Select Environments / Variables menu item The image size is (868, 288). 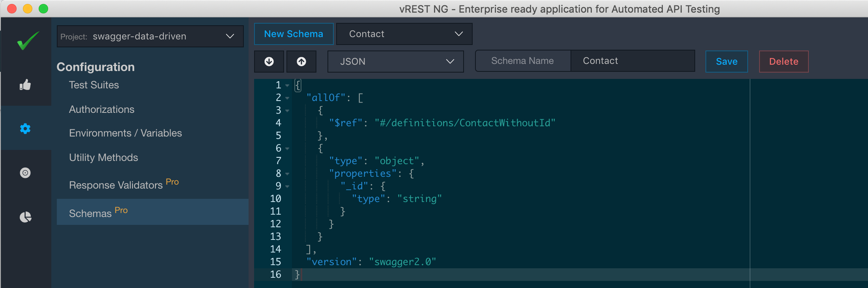(125, 133)
